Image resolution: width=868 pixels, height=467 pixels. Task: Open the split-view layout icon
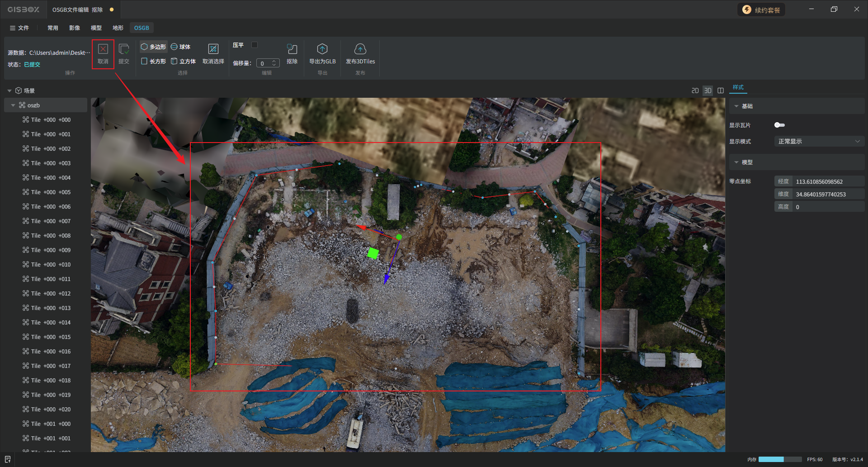[x=721, y=91]
